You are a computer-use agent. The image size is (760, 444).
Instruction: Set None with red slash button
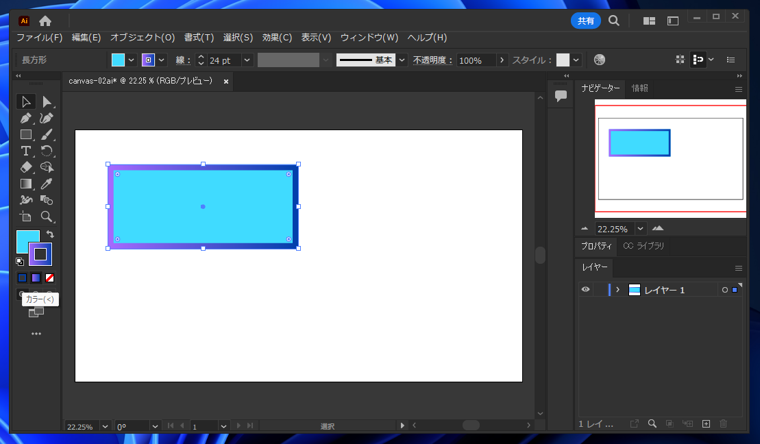49,278
